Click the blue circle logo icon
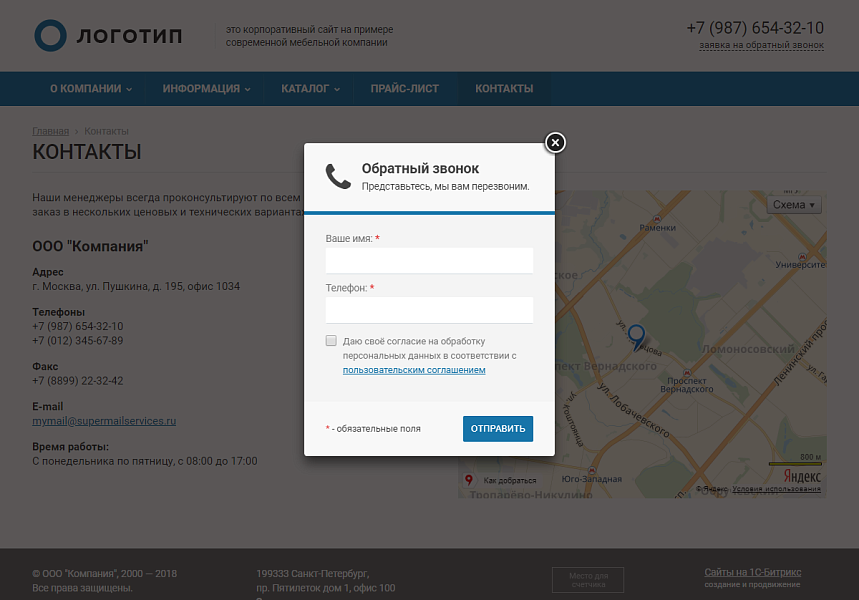The height and width of the screenshot is (600, 859). (50, 36)
